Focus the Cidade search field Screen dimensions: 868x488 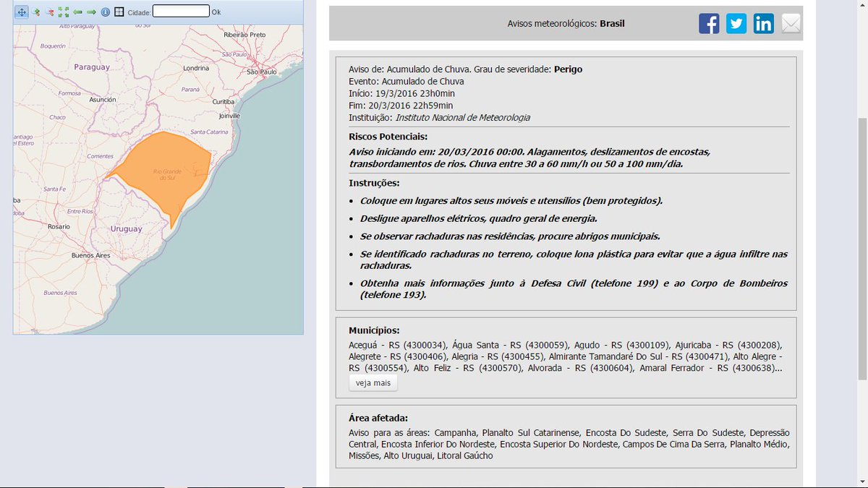[181, 12]
